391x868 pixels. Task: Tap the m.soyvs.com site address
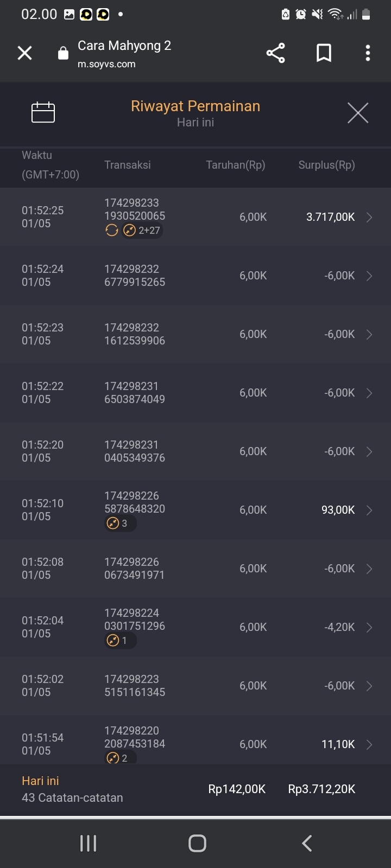tap(106, 64)
